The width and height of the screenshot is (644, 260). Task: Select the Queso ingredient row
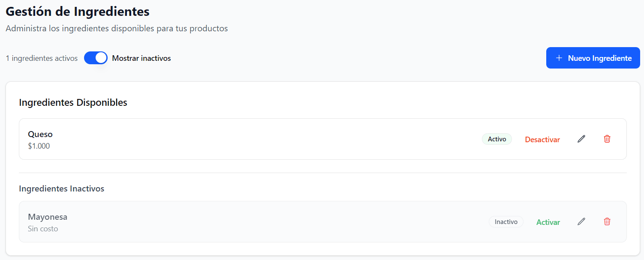pyautogui.click(x=257, y=139)
